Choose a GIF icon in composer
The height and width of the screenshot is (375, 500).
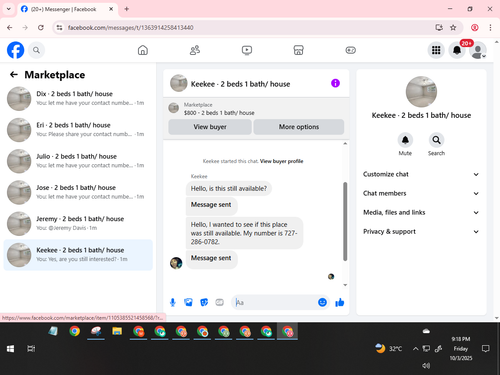pyautogui.click(x=219, y=302)
